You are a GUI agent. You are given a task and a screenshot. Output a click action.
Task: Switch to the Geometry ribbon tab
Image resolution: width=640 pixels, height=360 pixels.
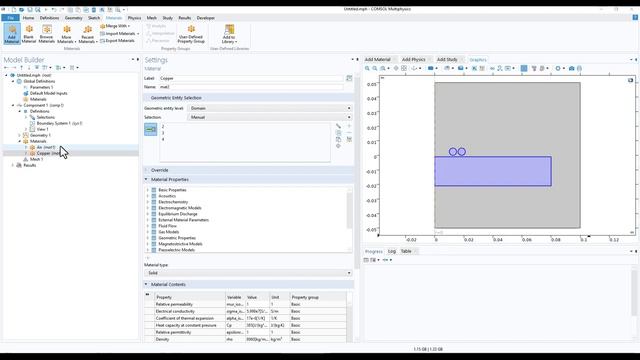(x=73, y=18)
